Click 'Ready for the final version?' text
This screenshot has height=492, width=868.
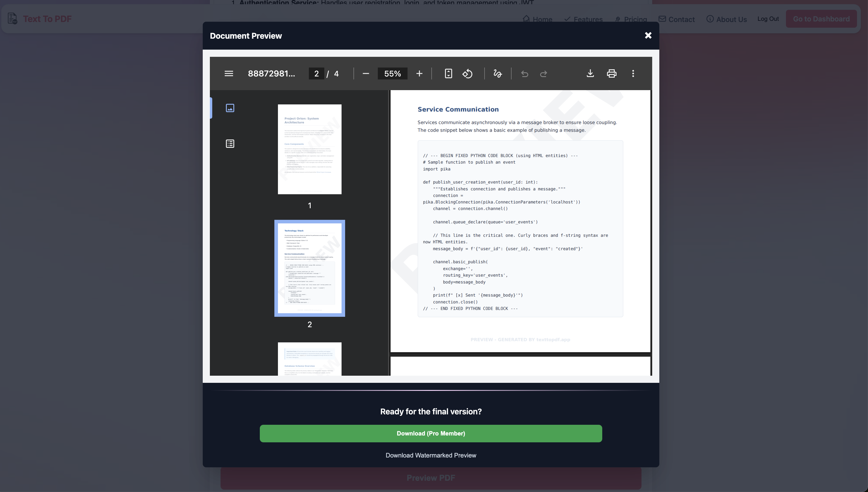click(431, 412)
